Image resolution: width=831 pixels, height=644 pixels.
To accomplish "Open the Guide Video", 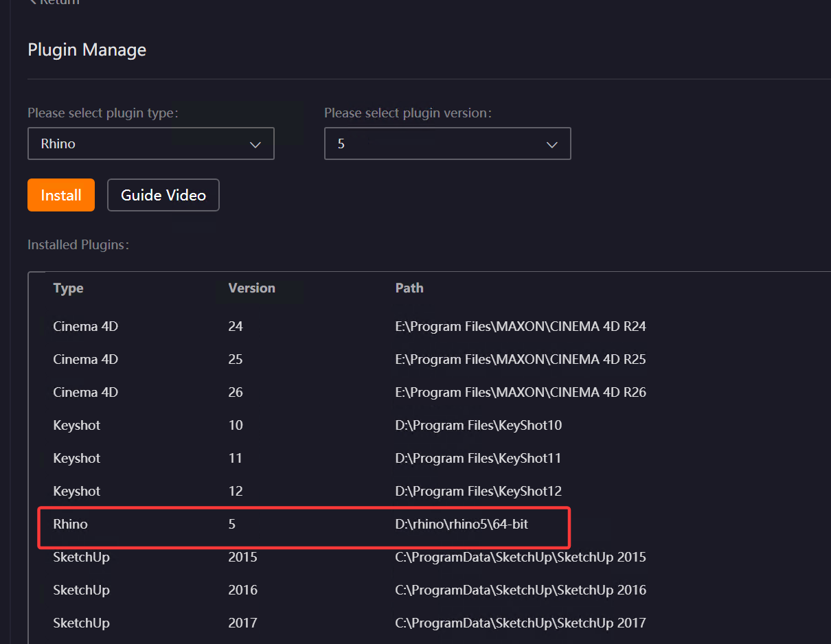I will point(163,195).
